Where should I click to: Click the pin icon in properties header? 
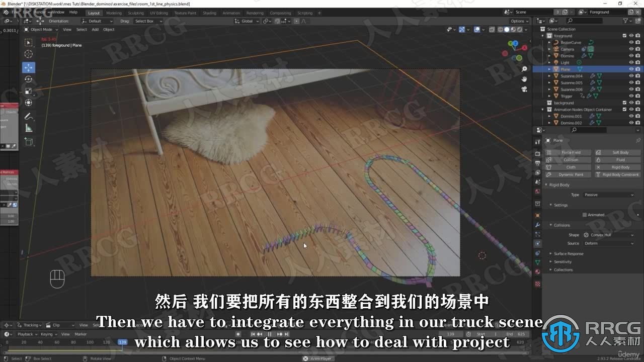[638, 140]
